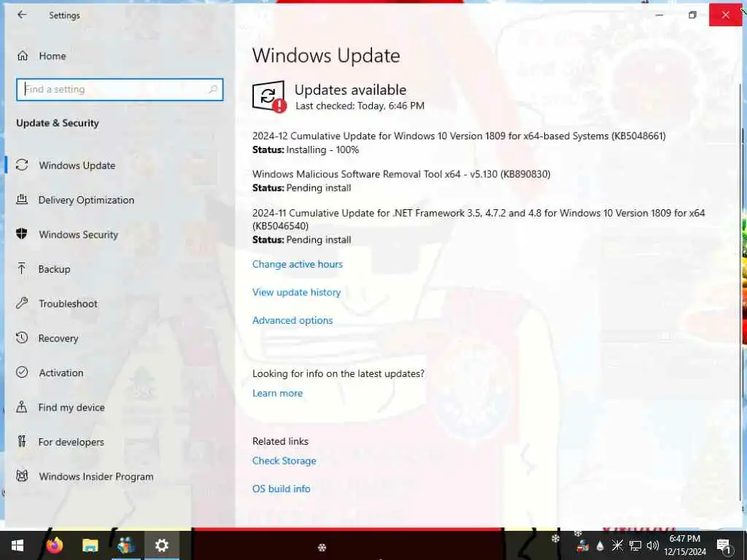747x560 pixels.
Task: Click the Learn more link
Action: coord(277,393)
